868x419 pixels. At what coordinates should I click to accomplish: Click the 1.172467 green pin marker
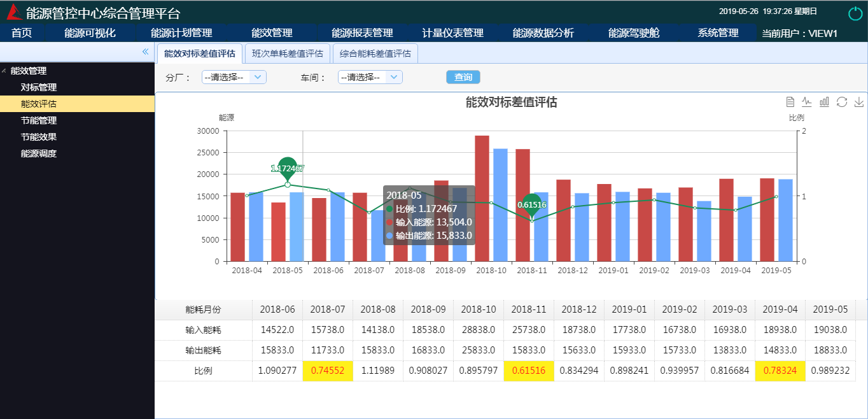click(288, 168)
